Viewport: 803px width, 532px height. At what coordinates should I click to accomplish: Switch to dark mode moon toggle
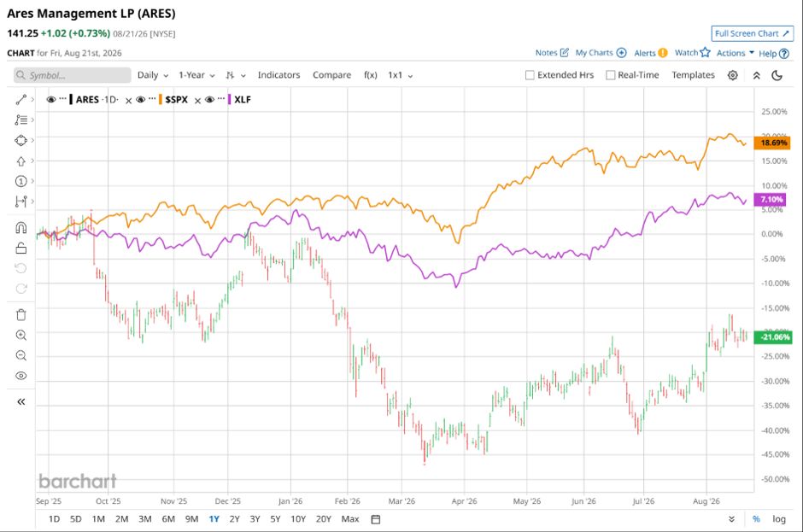pyautogui.click(x=777, y=75)
